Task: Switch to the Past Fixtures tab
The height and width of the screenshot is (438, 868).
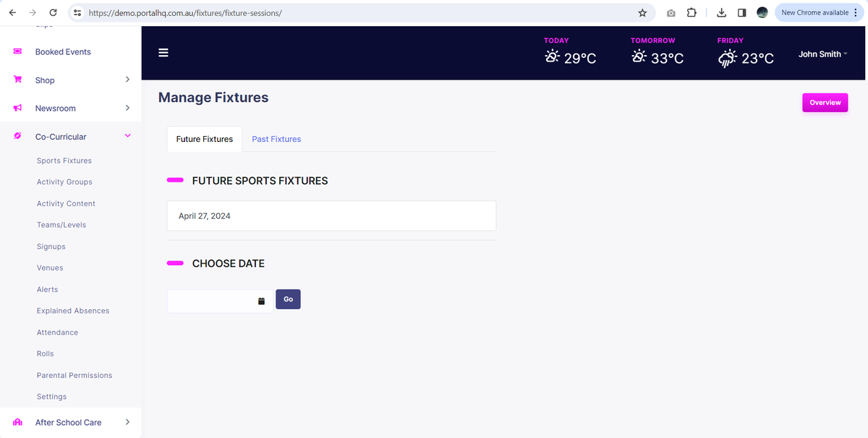Action: point(276,138)
